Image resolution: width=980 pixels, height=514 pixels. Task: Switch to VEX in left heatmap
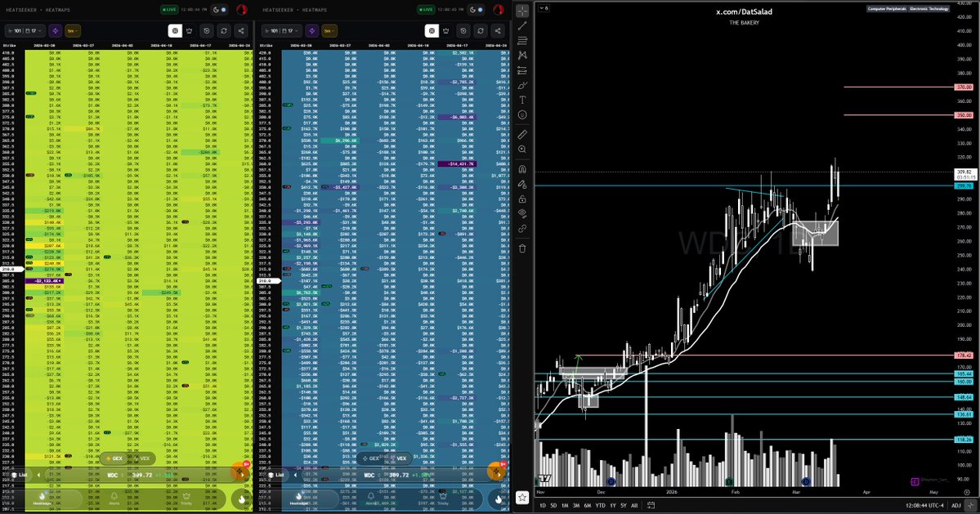(x=142, y=458)
